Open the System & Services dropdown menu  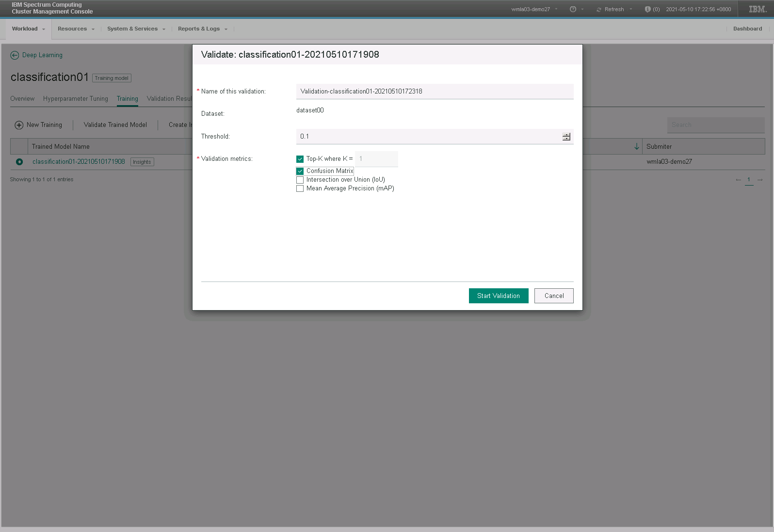136,29
